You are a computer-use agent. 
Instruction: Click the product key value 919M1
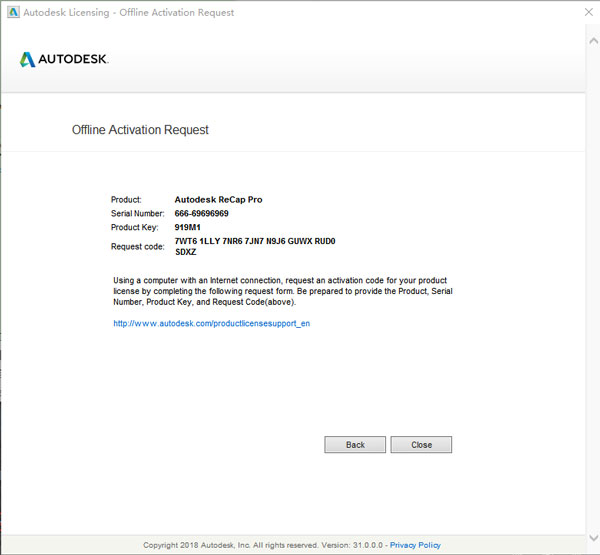point(188,228)
